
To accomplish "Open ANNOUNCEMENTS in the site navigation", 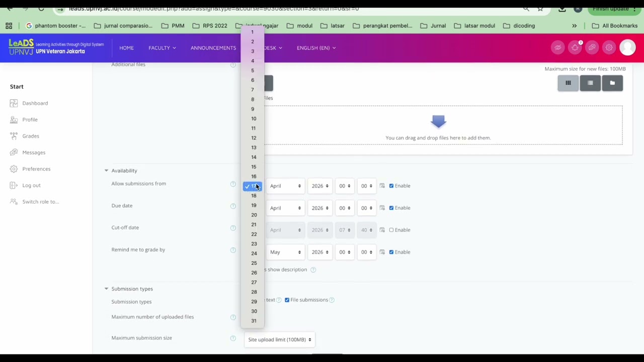I will coord(213,48).
